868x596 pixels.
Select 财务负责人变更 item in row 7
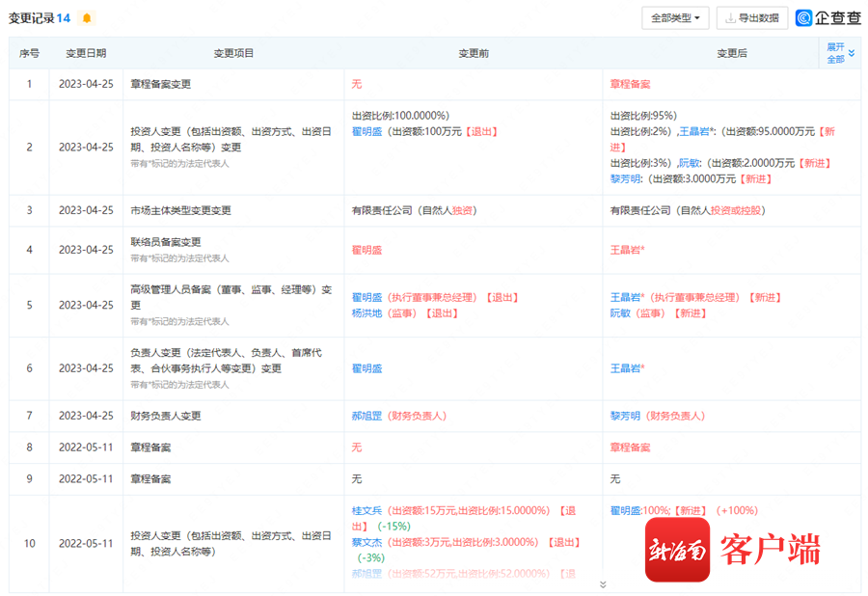(166, 417)
